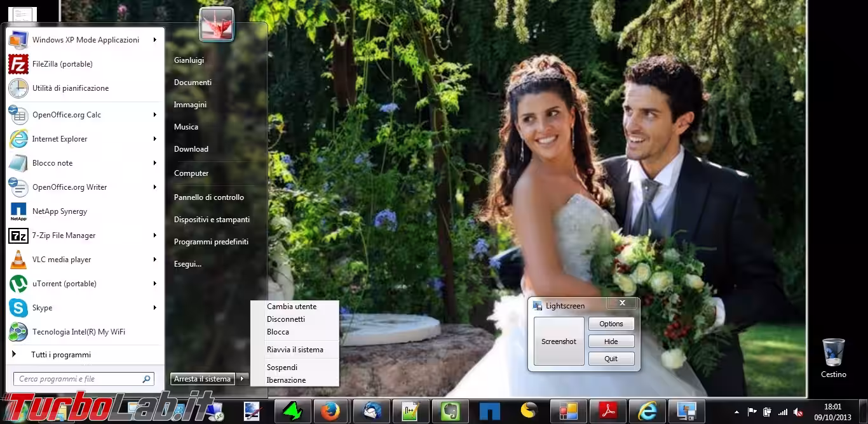Open FileZilla (portable) from Start menu
The width and height of the screenshot is (868, 424).
point(62,64)
